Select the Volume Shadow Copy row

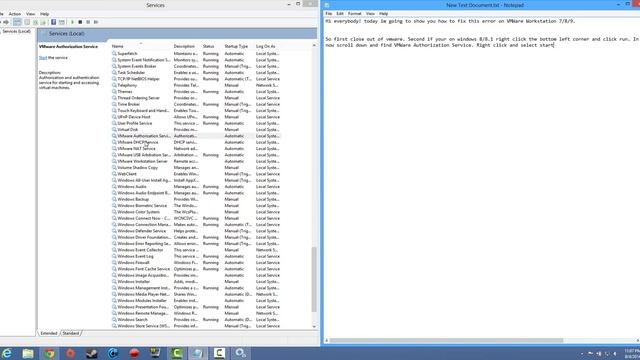click(196, 168)
